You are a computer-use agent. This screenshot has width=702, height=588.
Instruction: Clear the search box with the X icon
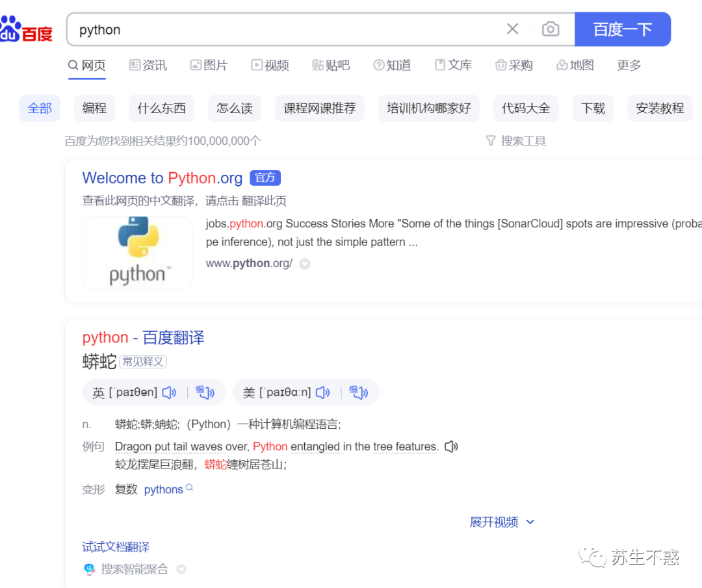point(513,29)
